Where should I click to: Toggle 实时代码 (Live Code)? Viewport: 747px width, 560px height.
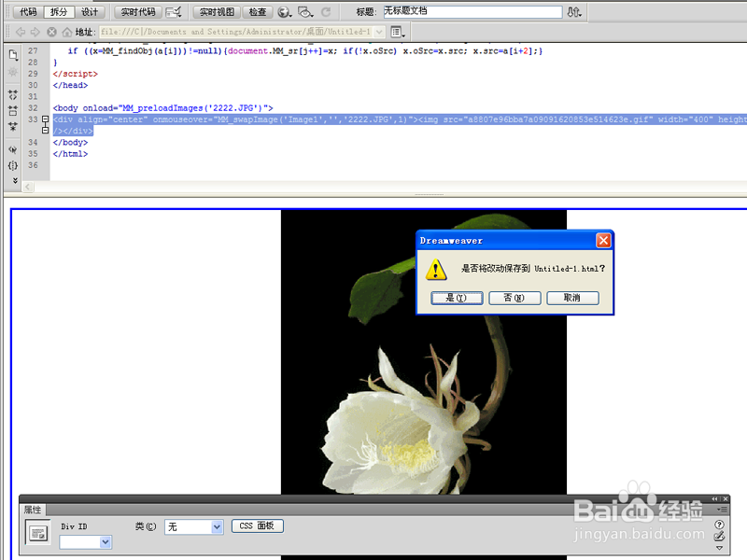[137, 12]
